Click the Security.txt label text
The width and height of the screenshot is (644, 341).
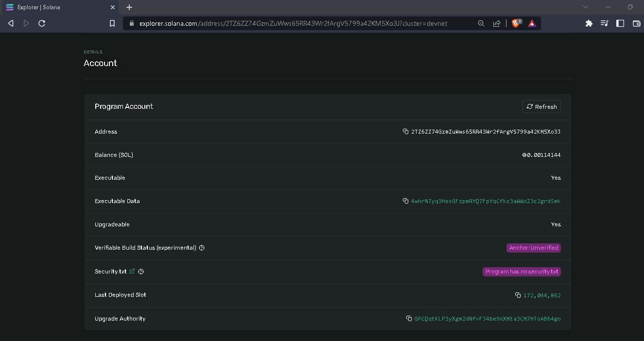point(110,272)
